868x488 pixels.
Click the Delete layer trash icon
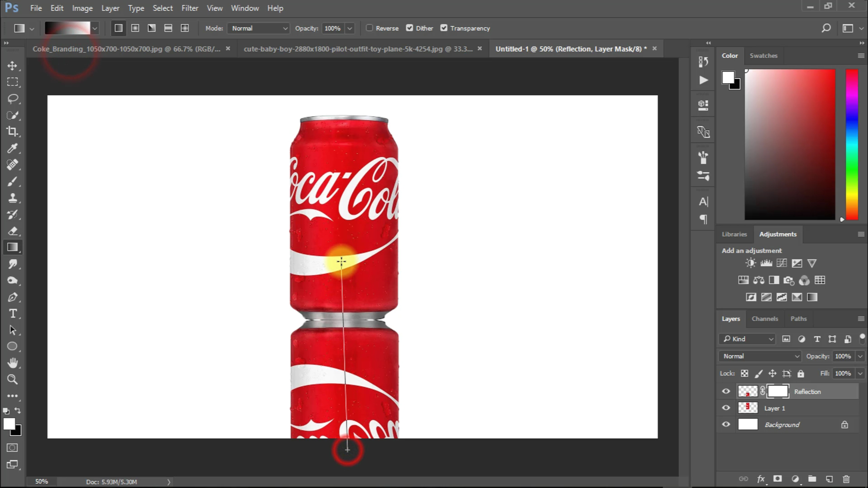(x=846, y=479)
